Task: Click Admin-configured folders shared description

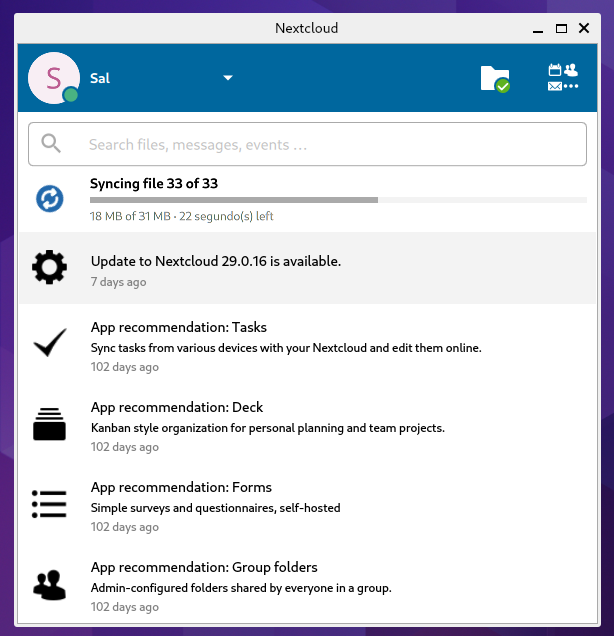Action: pos(241,588)
